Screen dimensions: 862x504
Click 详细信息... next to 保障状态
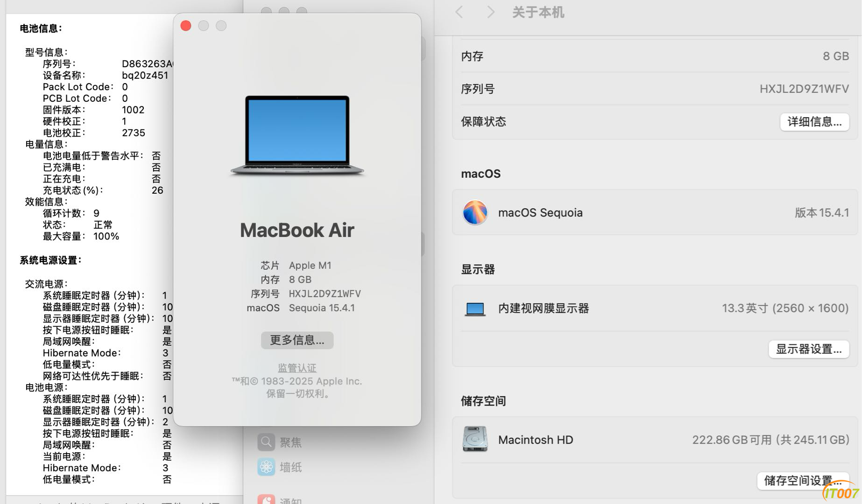[x=814, y=122]
